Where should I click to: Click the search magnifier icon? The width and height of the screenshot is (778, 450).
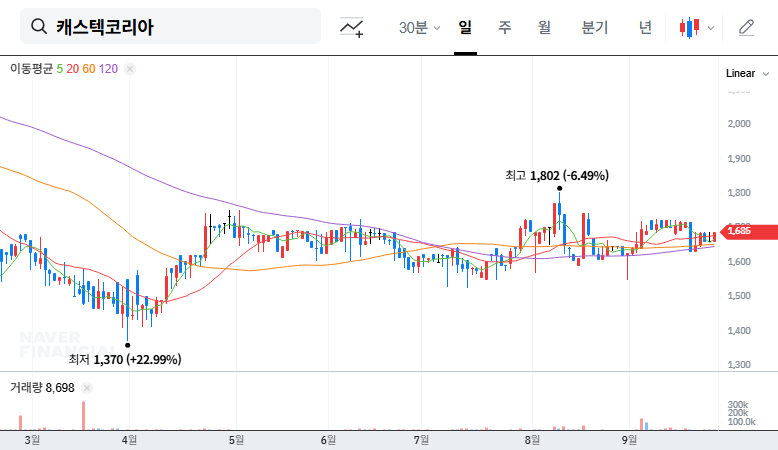39,26
